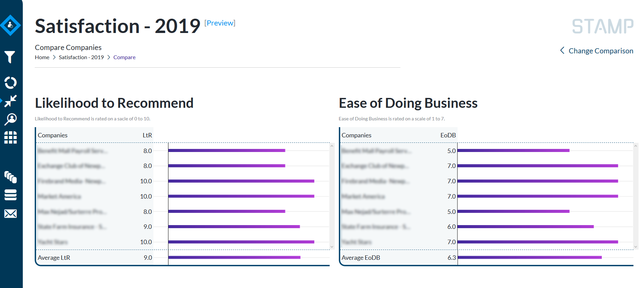Click the grid tiles icon in sidebar
The height and width of the screenshot is (288, 644).
(11, 138)
